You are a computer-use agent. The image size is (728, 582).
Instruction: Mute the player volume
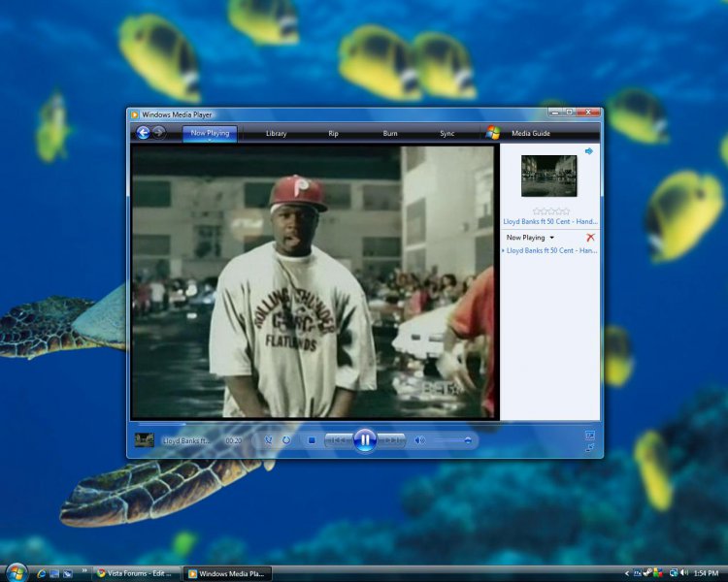pos(419,440)
